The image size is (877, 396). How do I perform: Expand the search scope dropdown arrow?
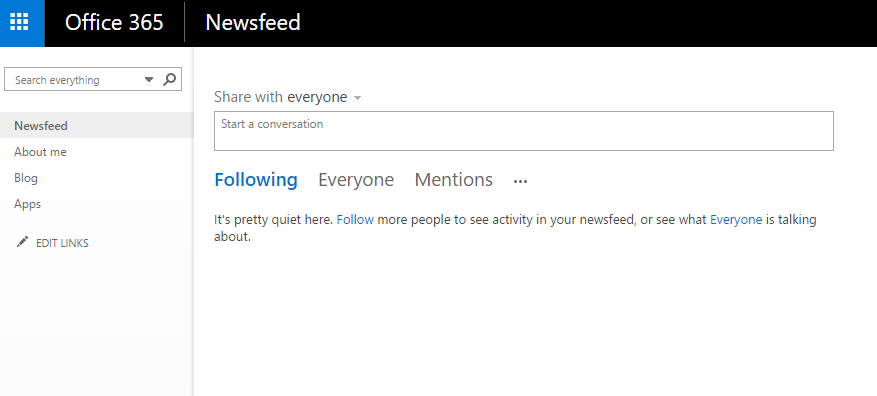[x=149, y=80]
